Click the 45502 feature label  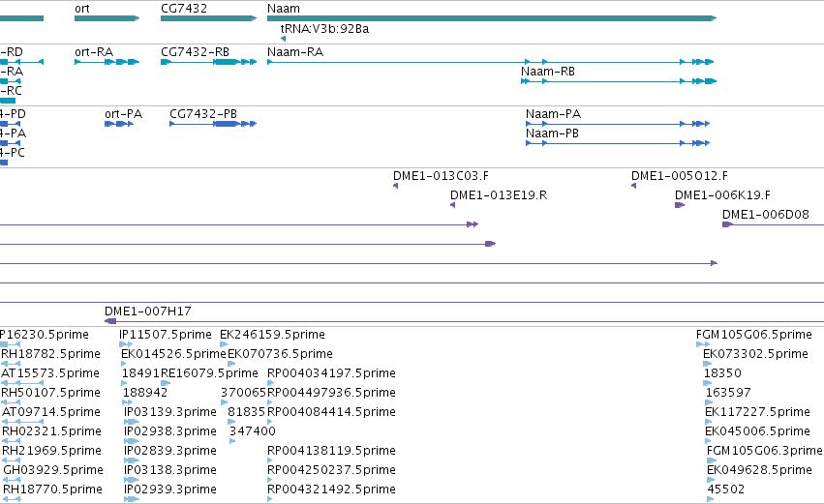(x=726, y=489)
